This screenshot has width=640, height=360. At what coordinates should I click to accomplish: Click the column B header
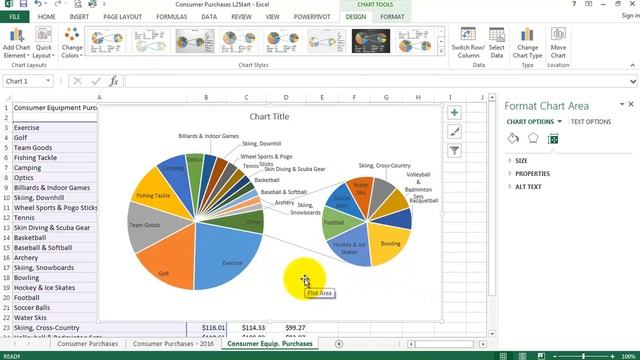[206, 98]
